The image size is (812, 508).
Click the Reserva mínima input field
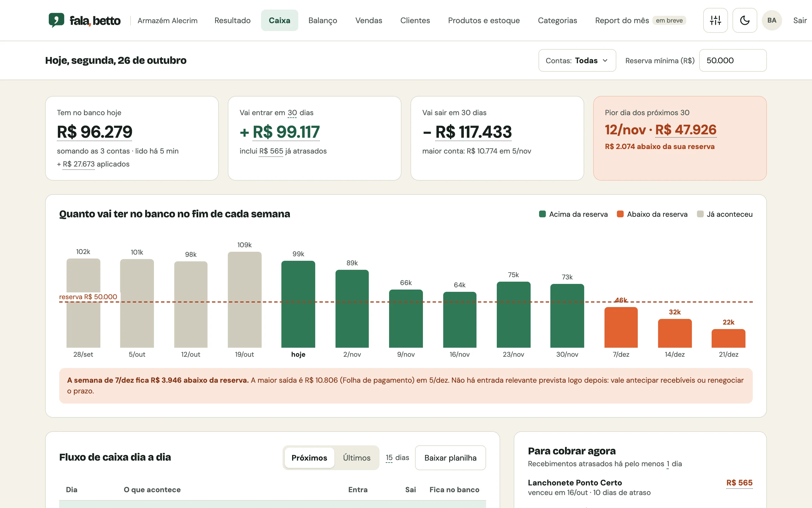point(732,60)
